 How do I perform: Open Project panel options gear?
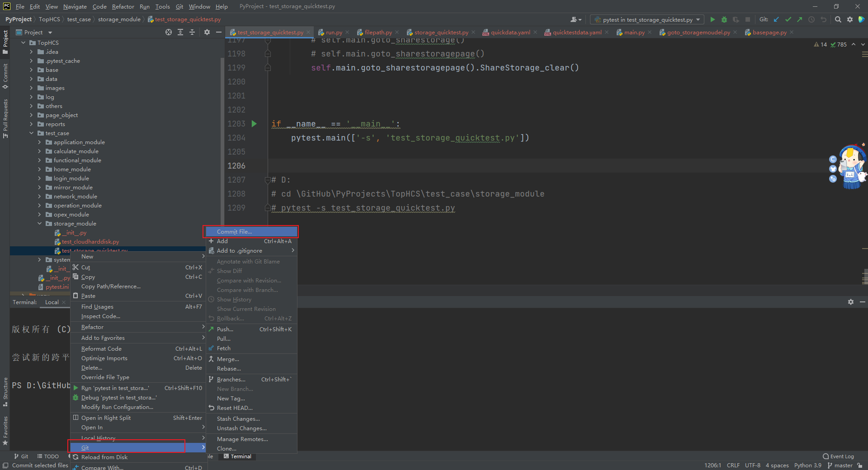click(x=207, y=32)
